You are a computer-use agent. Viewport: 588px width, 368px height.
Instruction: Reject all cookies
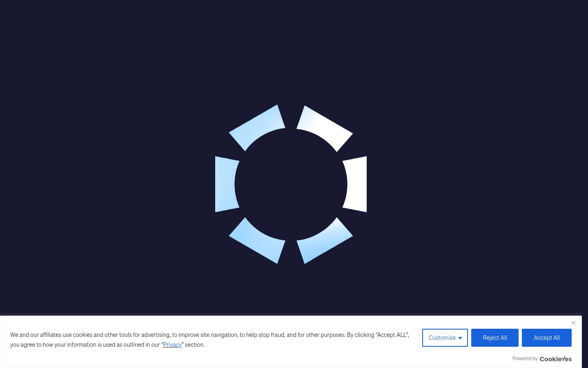pos(495,338)
